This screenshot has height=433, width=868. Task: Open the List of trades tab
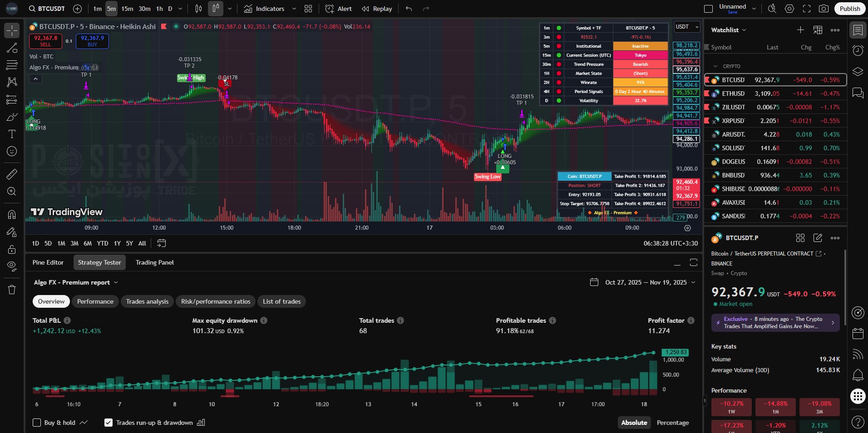click(x=281, y=301)
